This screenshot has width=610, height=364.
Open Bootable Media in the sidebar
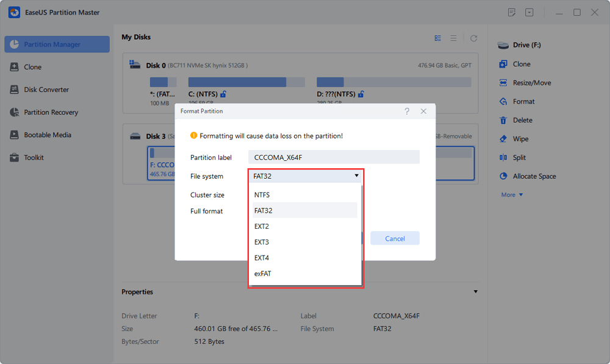[x=40, y=135]
